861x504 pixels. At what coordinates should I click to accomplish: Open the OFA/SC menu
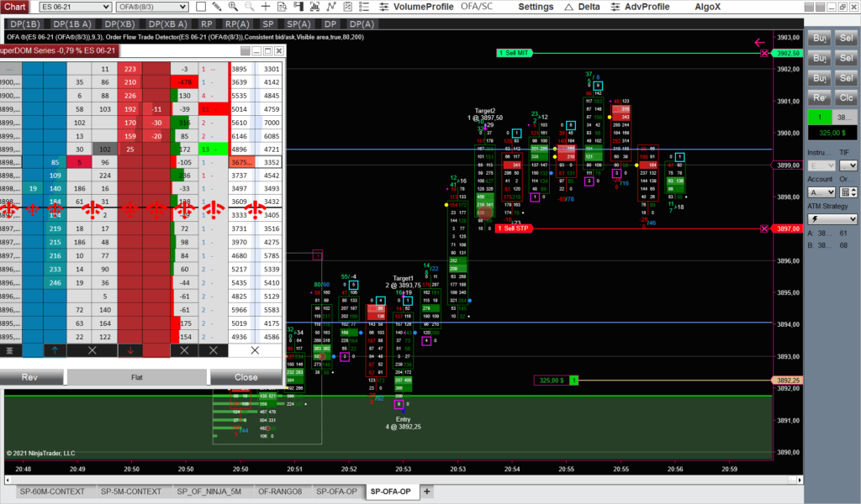tap(477, 7)
